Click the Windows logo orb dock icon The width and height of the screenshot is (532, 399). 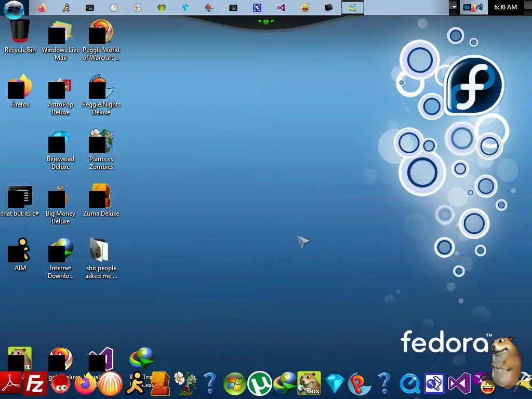234,384
